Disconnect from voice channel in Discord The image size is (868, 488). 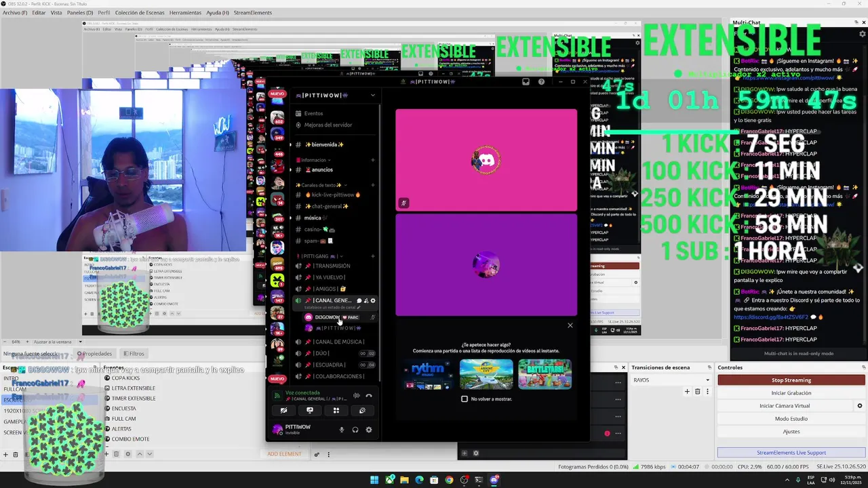pos(369,396)
